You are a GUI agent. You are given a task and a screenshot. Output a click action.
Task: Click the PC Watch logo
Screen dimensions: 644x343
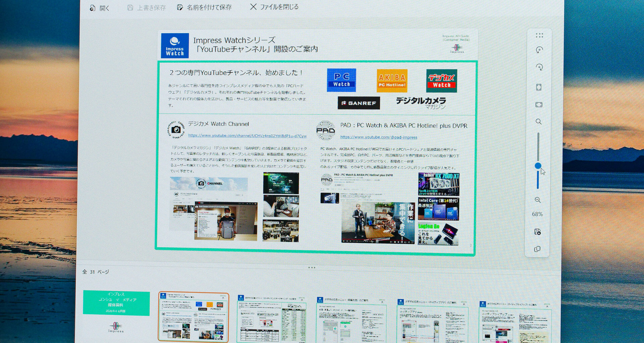(341, 80)
